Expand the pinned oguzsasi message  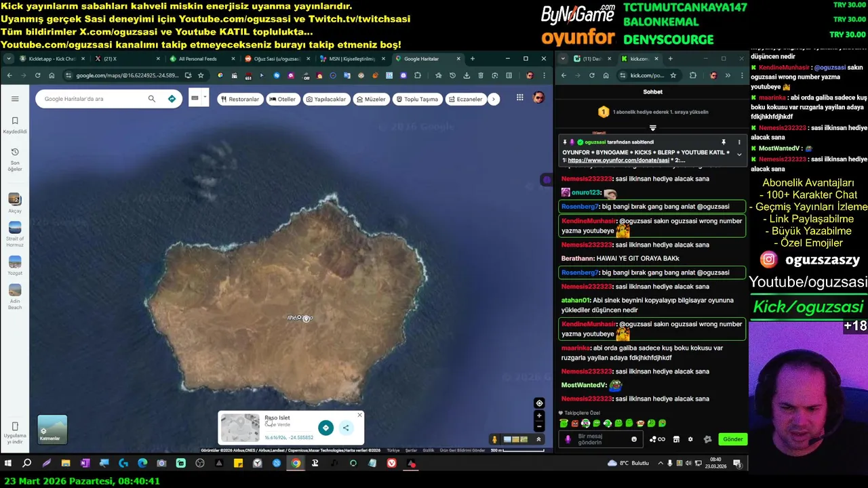(x=739, y=155)
